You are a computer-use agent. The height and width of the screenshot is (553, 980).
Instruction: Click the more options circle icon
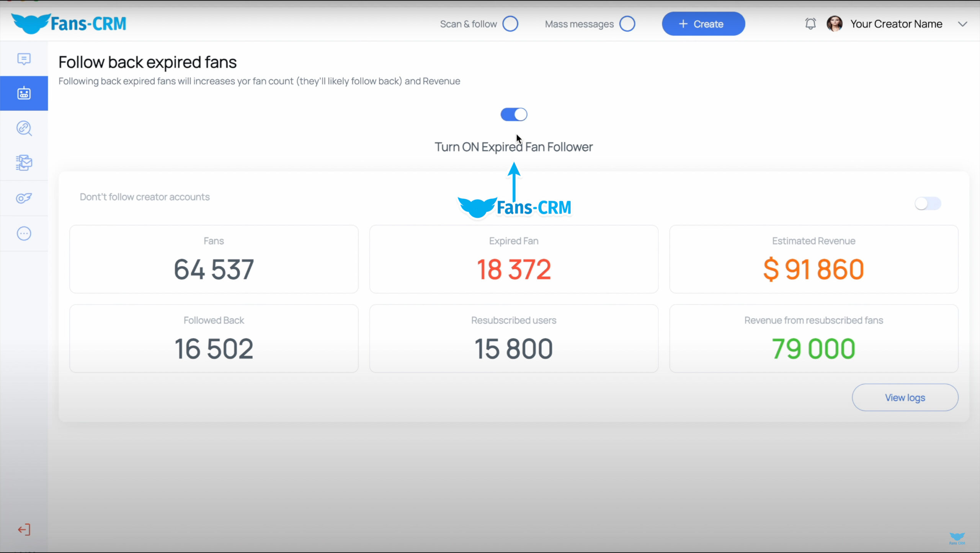click(x=24, y=234)
